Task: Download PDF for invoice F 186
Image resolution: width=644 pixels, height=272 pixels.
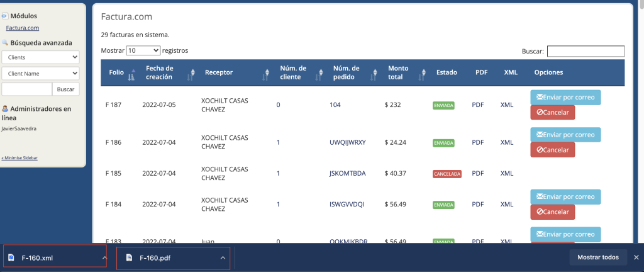Action: [x=478, y=142]
